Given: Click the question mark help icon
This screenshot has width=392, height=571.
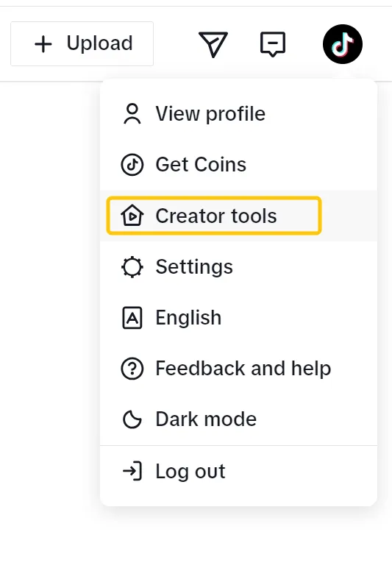Looking at the screenshot, I should tap(132, 369).
